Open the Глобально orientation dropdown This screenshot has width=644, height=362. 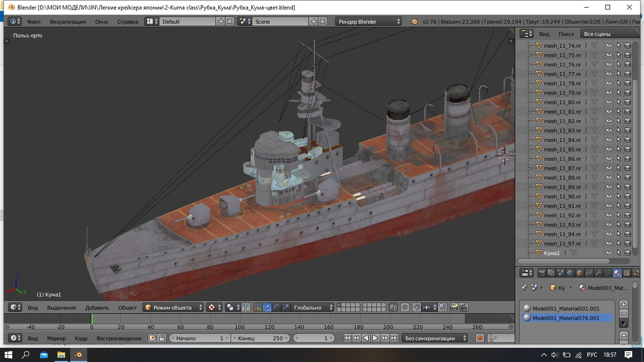click(313, 308)
